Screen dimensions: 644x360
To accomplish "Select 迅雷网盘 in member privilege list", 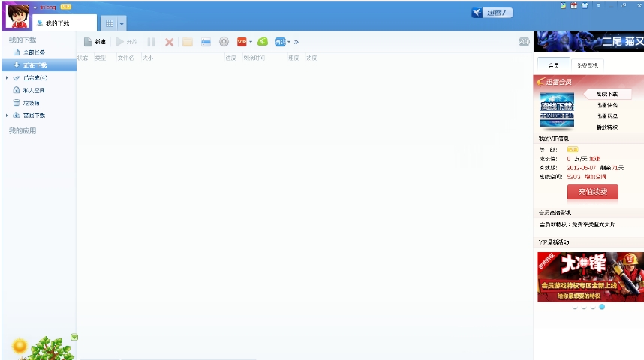I will 607,116.
